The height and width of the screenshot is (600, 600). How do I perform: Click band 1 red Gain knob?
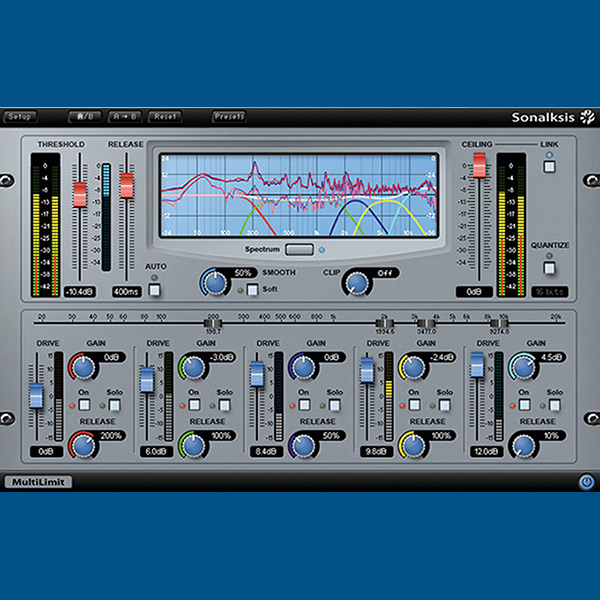pyautogui.click(x=82, y=368)
